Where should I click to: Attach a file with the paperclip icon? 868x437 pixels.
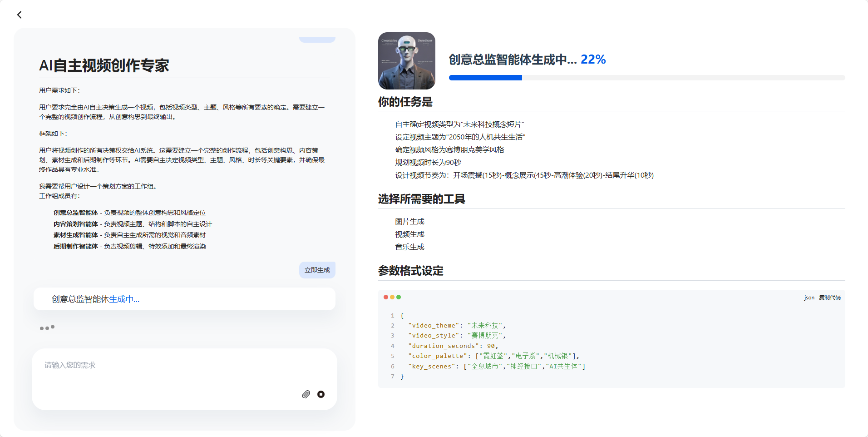(x=306, y=394)
